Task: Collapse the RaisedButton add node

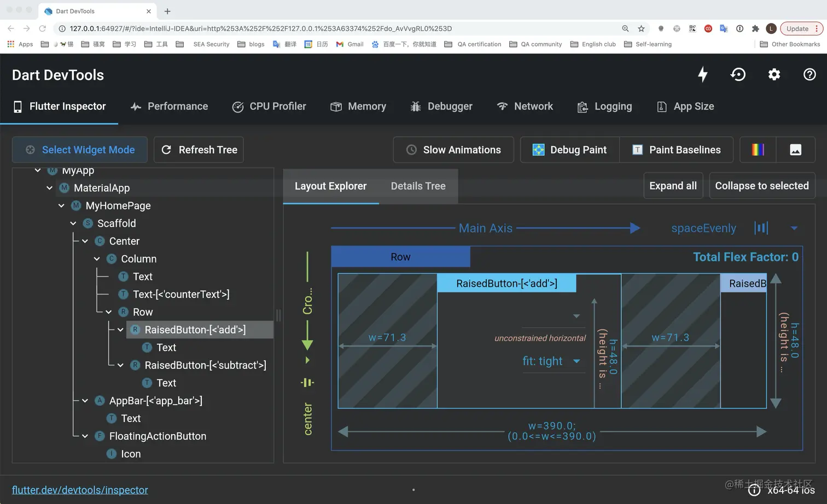Action: [120, 330]
